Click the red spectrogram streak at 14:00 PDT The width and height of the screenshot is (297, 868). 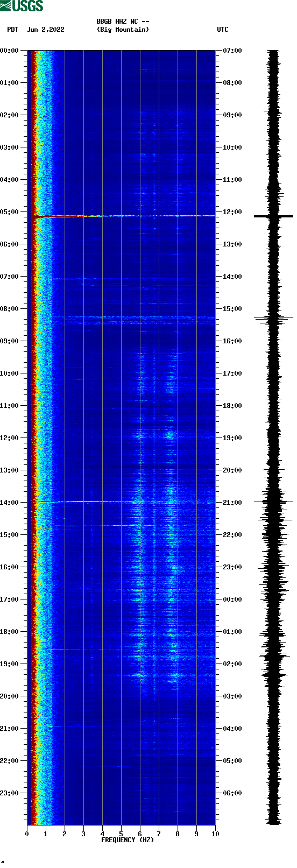coord(75,502)
